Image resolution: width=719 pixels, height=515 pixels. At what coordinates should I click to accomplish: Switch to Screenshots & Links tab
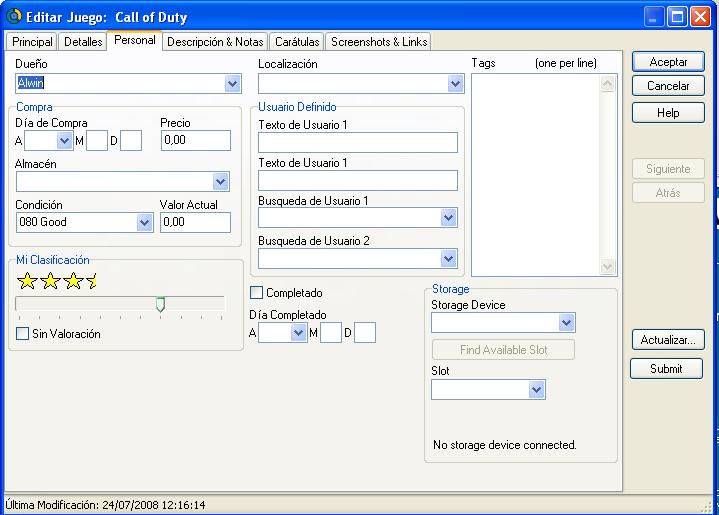click(379, 42)
